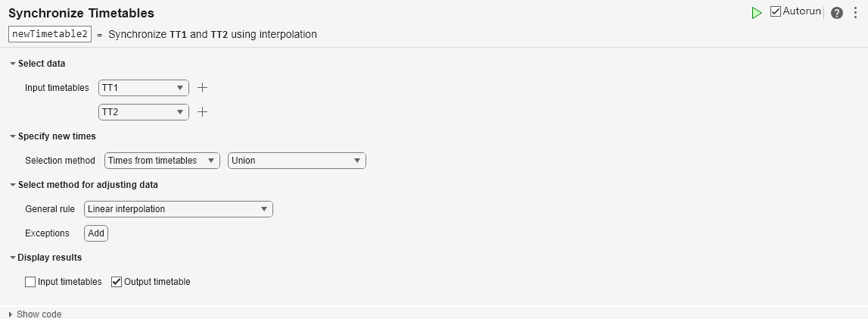The height and width of the screenshot is (319, 868).
Task: Expand the Show code section
Action: click(11, 314)
